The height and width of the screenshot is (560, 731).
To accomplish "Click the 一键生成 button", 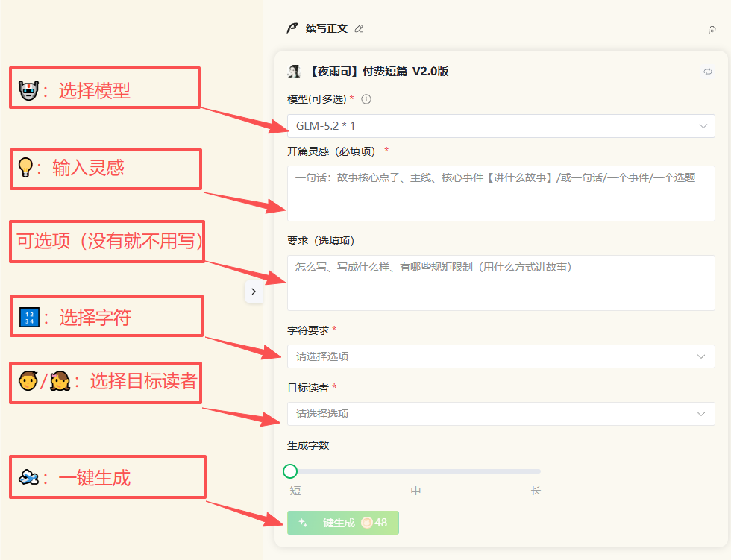I will [x=343, y=523].
